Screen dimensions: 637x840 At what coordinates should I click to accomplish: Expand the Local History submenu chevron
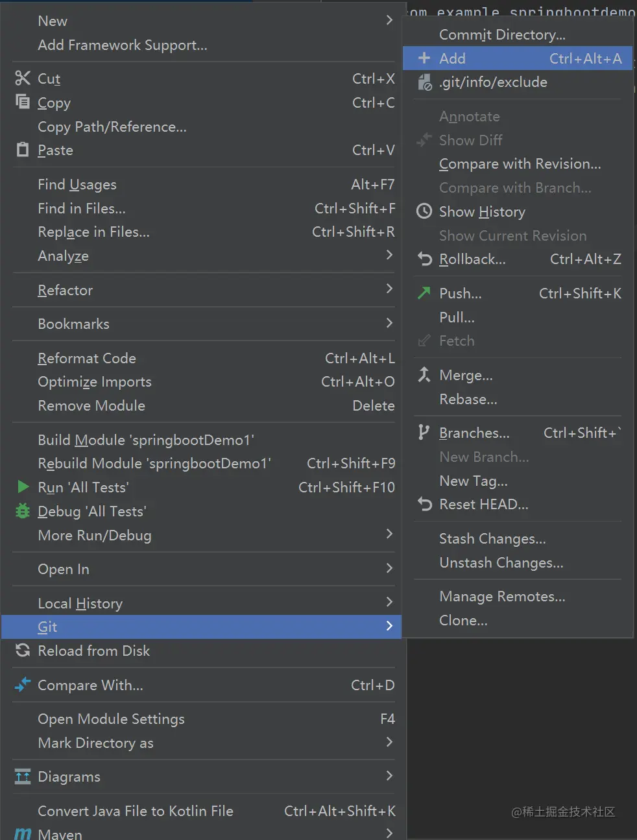389,602
